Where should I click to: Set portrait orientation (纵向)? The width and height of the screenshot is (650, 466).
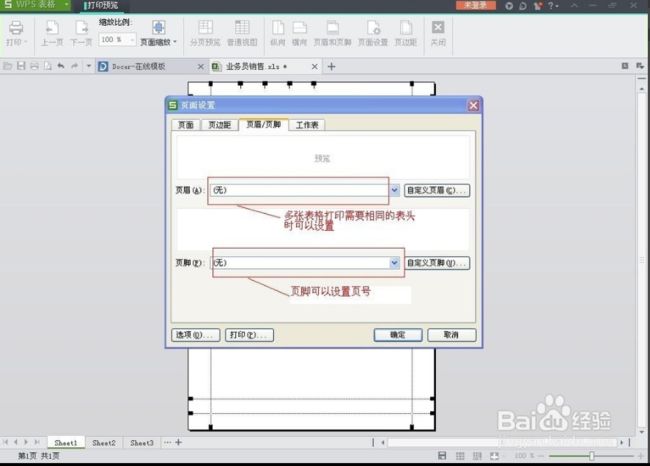(x=278, y=33)
